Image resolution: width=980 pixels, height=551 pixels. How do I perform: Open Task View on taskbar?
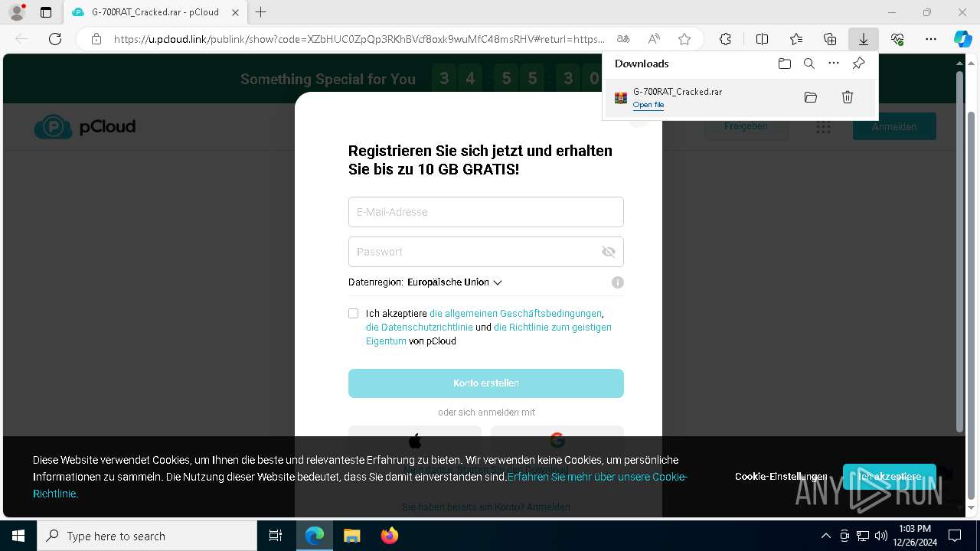click(276, 536)
